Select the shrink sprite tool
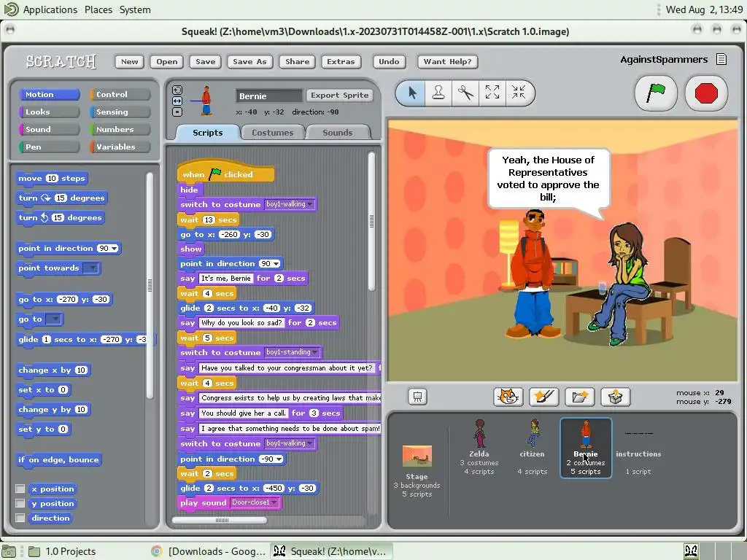The image size is (747, 560). pyautogui.click(x=519, y=93)
